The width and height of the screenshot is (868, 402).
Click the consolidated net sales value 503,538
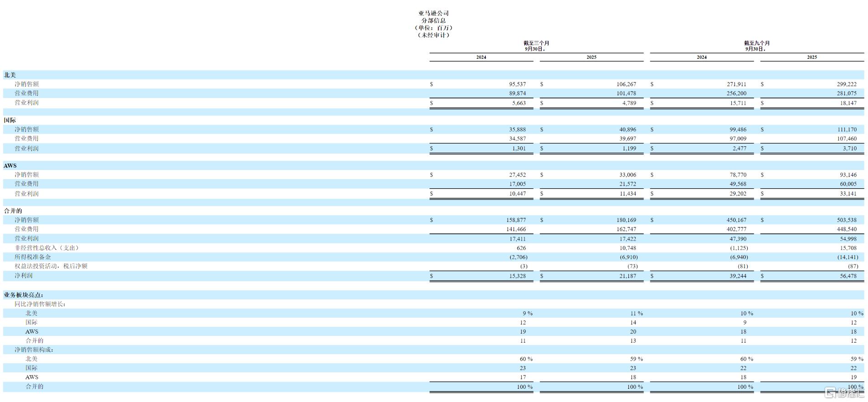847,220
